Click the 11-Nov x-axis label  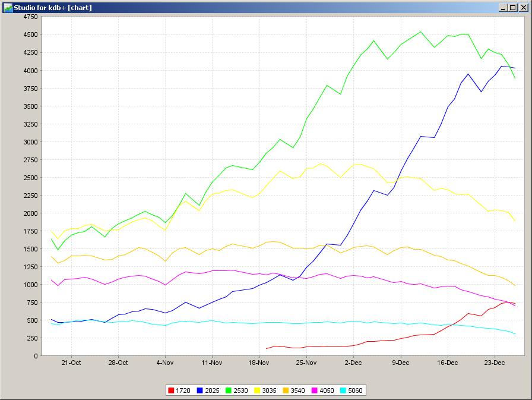212,363
